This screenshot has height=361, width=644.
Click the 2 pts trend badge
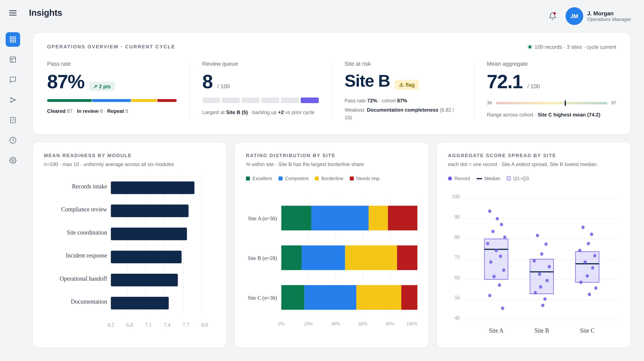(x=102, y=87)
